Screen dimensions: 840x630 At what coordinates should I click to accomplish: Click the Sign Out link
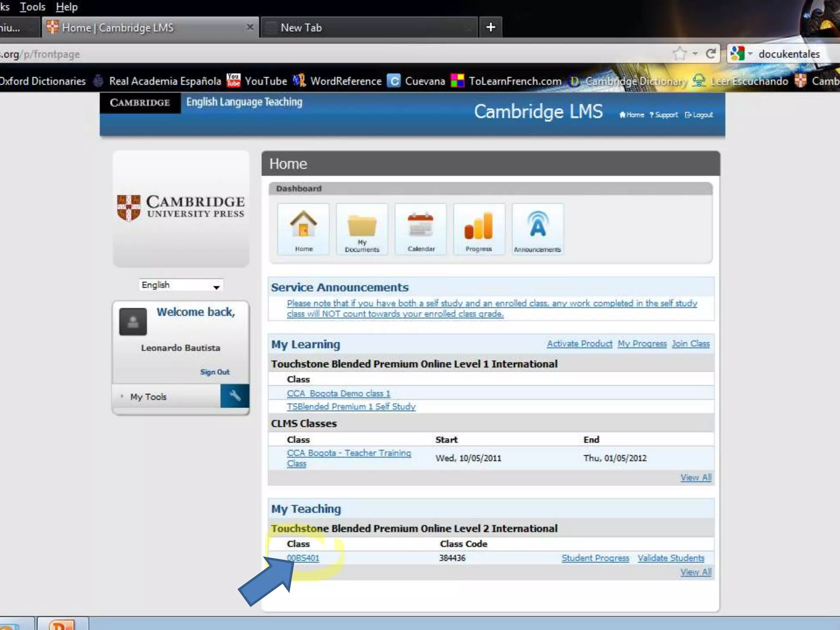(215, 372)
